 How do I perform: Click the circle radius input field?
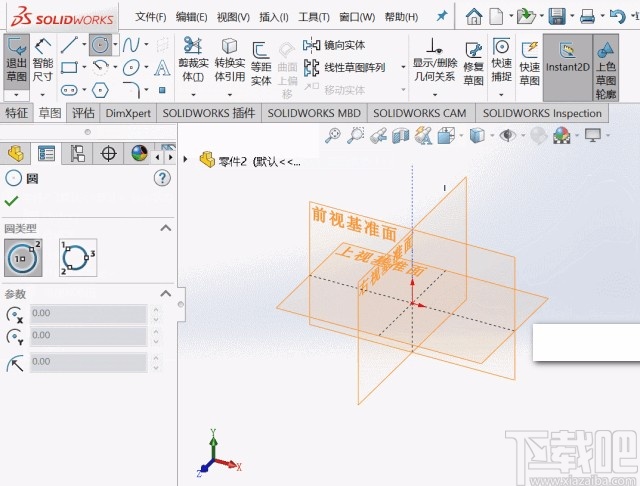point(87,362)
